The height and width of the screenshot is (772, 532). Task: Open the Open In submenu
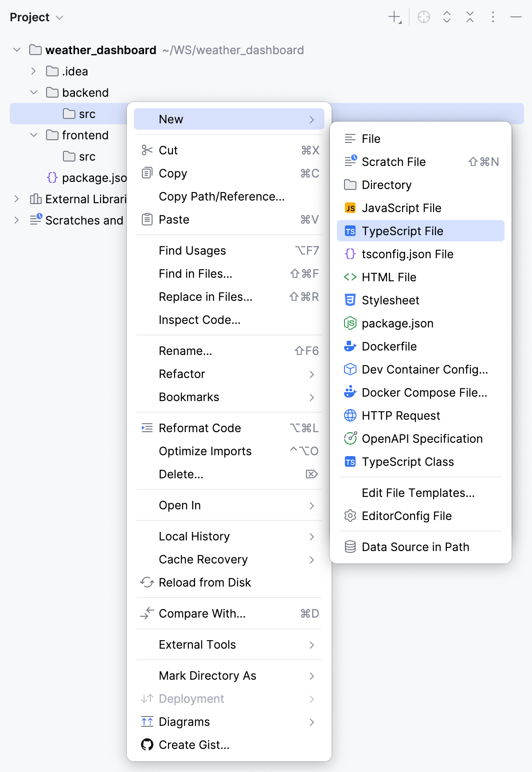coord(229,505)
